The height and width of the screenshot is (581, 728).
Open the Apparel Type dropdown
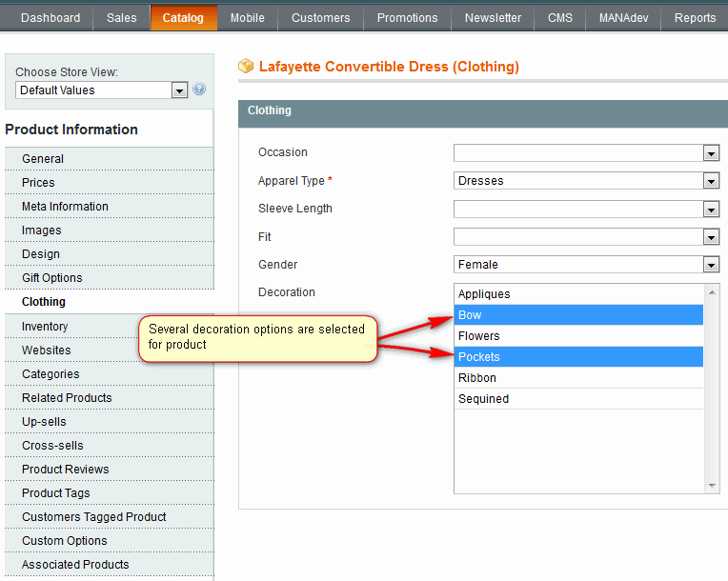point(585,181)
